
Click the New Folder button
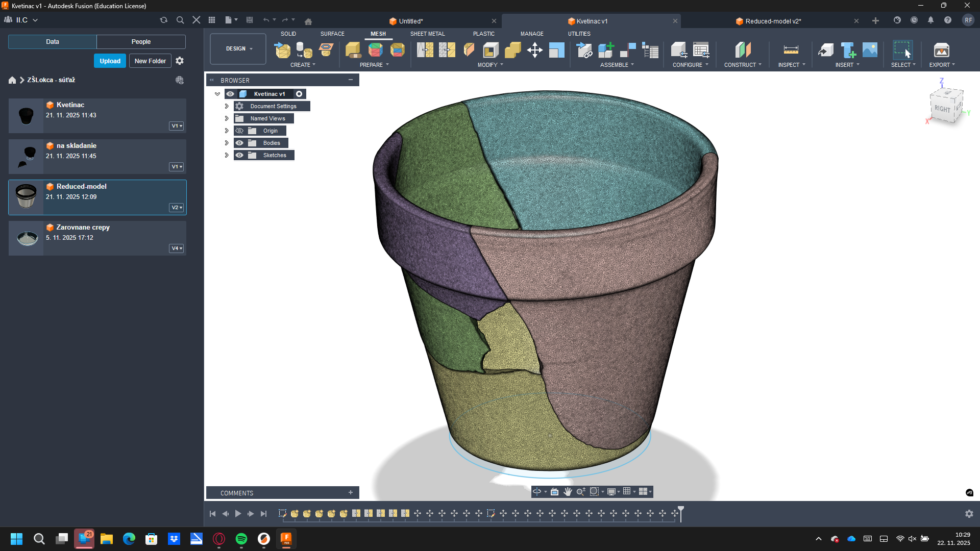pyautogui.click(x=150, y=61)
